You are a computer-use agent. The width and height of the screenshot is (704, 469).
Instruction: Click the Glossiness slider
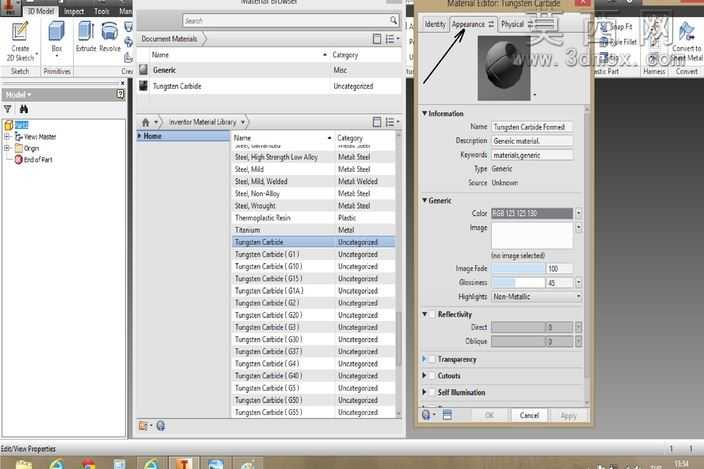pyautogui.click(x=519, y=283)
